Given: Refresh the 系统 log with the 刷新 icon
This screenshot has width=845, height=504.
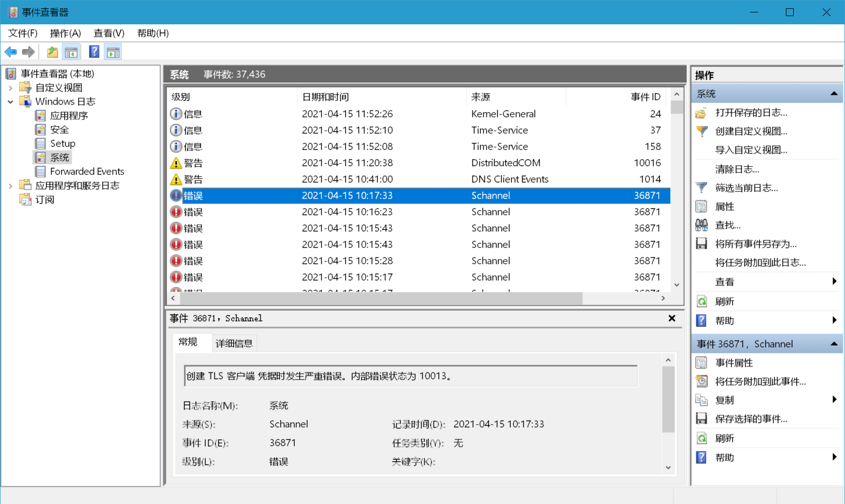Looking at the screenshot, I should coord(701,301).
